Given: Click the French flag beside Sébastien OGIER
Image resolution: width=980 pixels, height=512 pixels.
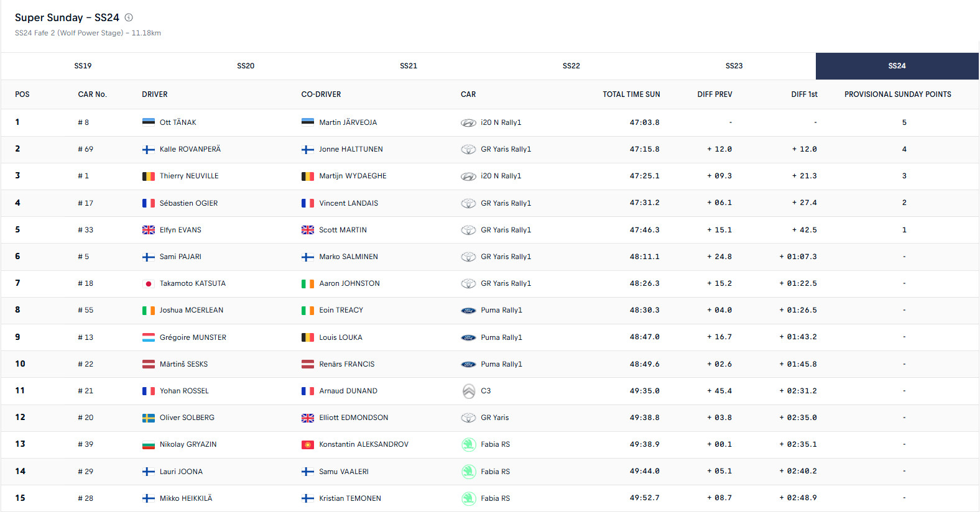Looking at the screenshot, I should 149,203.
